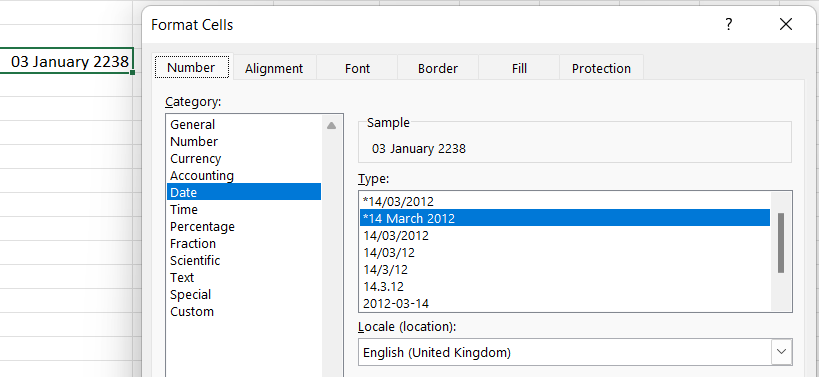The width and height of the screenshot is (819, 377).
Task: Switch to the Number tab
Action: click(x=191, y=67)
